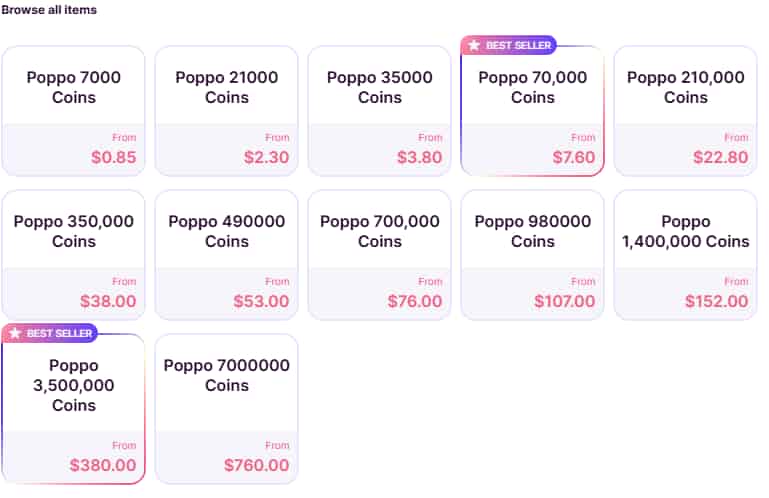
Task: Click the Poppo 980000 Coins card
Action: pos(533,254)
